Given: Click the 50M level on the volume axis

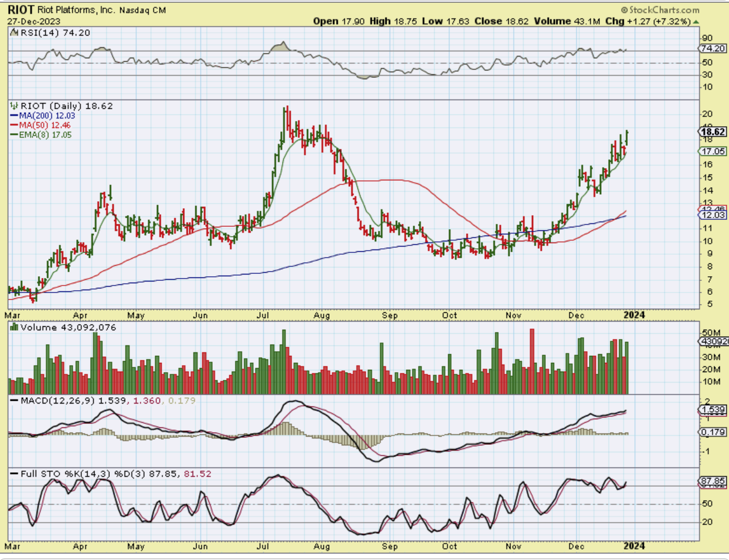Looking at the screenshot, I should pos(711,332).
